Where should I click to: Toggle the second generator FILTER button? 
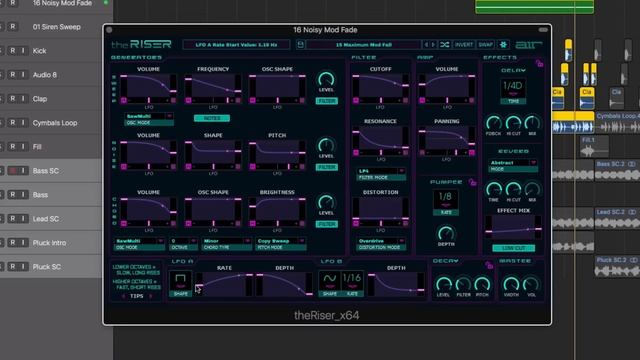327,167
